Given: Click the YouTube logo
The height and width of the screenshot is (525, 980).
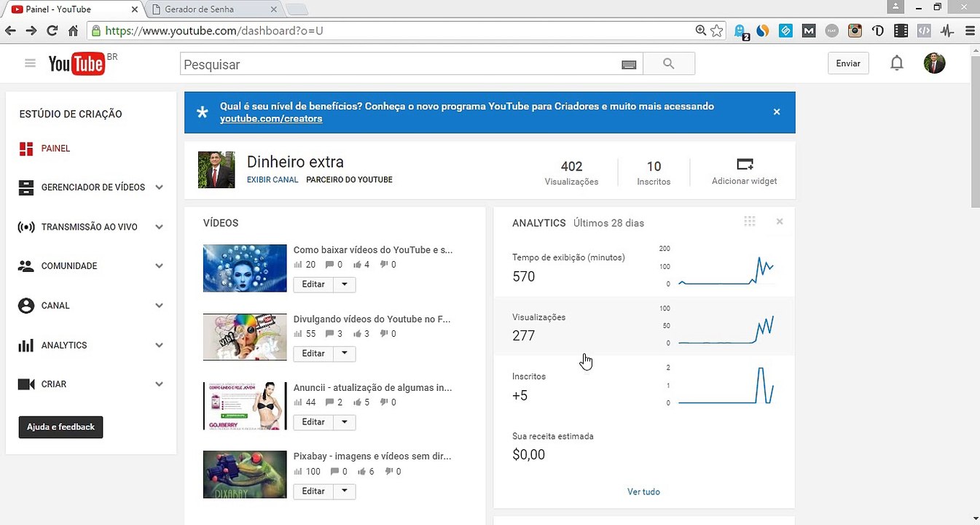Looking at the screenshot, I should point(76,64).
